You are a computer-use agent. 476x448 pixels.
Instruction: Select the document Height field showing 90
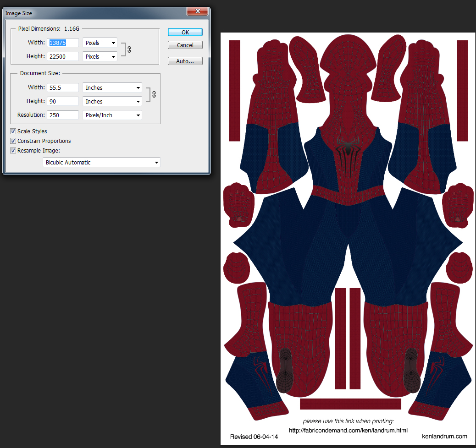coord(63,101)
